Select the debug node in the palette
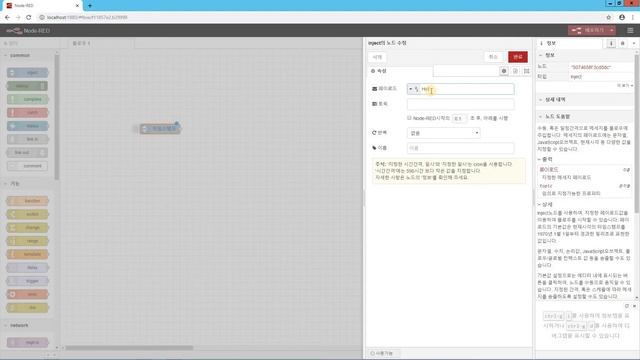The height and width of the screenshot is (360, 640). click(x=27, y=86)
